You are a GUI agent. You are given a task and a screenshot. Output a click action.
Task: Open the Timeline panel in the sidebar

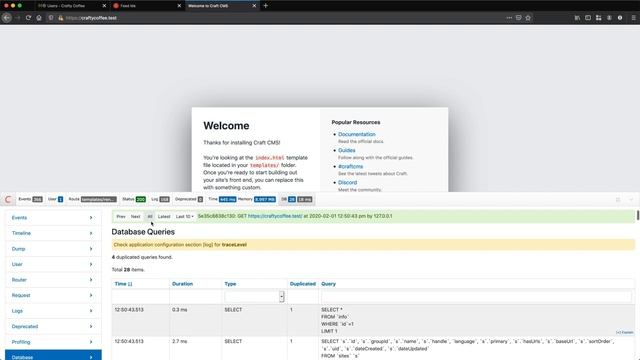click(53, 233)
